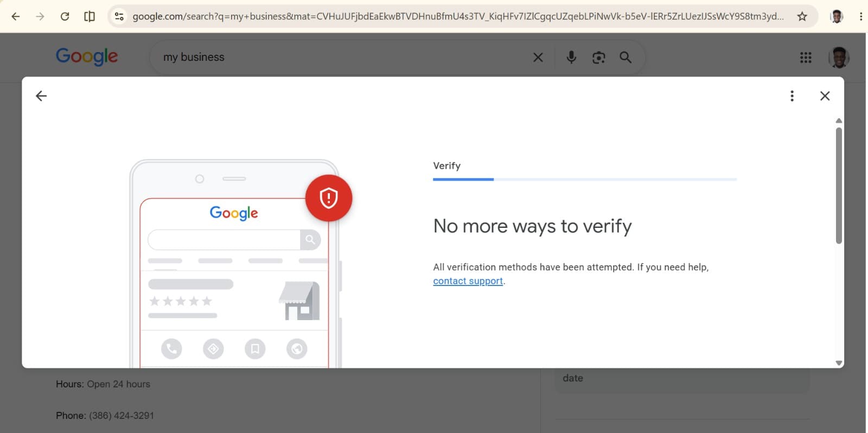The image size is (868, 433).
Task: Click the phone number (386) 424-3291
Action: pyautogui.click(x=122, y=416)
